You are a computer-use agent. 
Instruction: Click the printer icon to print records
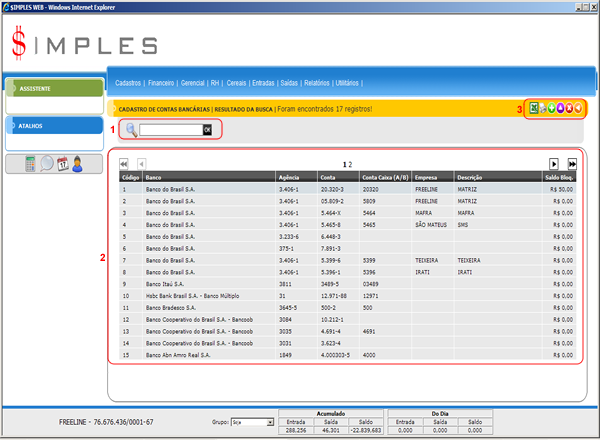(x=544, y=108)
